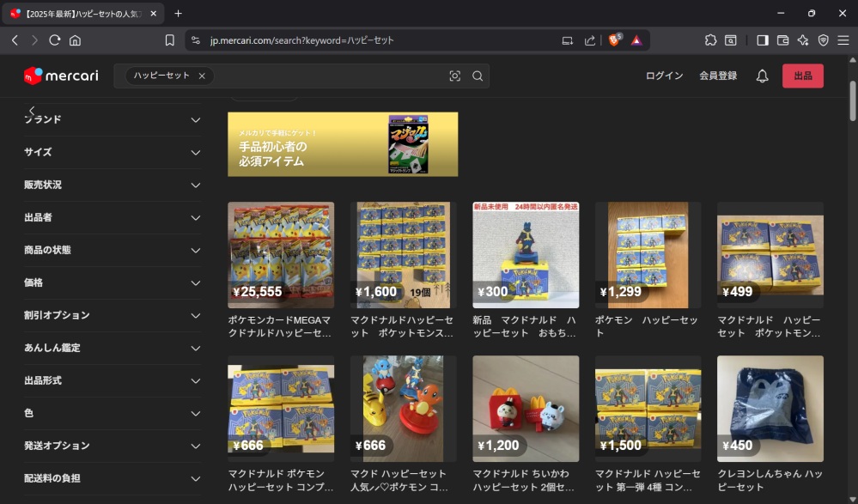The height and width of the screenshot is (504, 858).
Task: Open the browser hamburger menu
Action: (843, 40)
